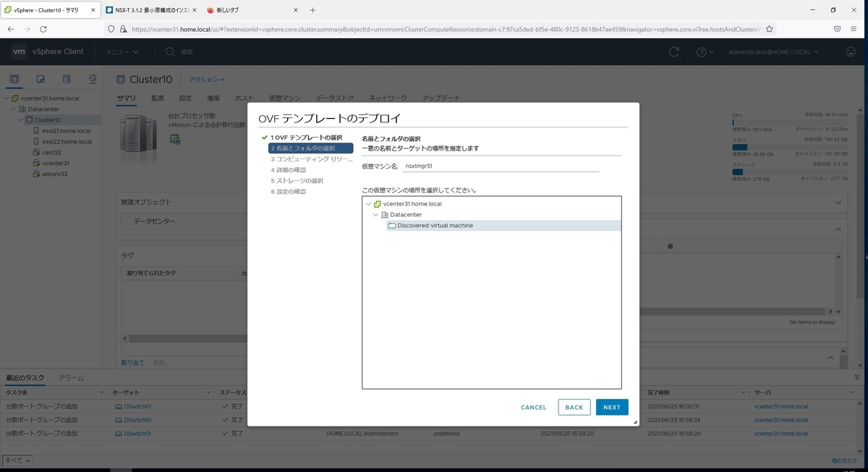Click 2021/09/25 16:00:31 completion time
This screenshot has width=868, height=472.
tap(674, 407)
